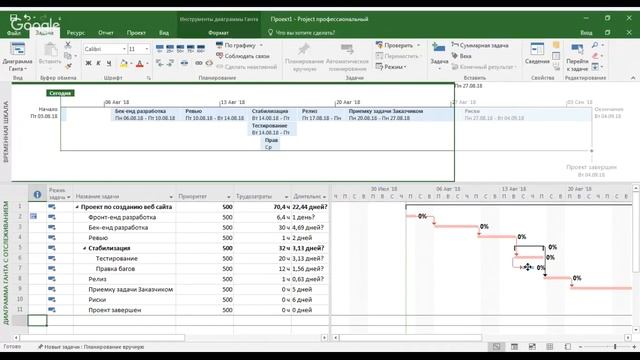Click the Copy icon in clipboard group
This screenshot has height=360, width=640.
pos(68,56)
